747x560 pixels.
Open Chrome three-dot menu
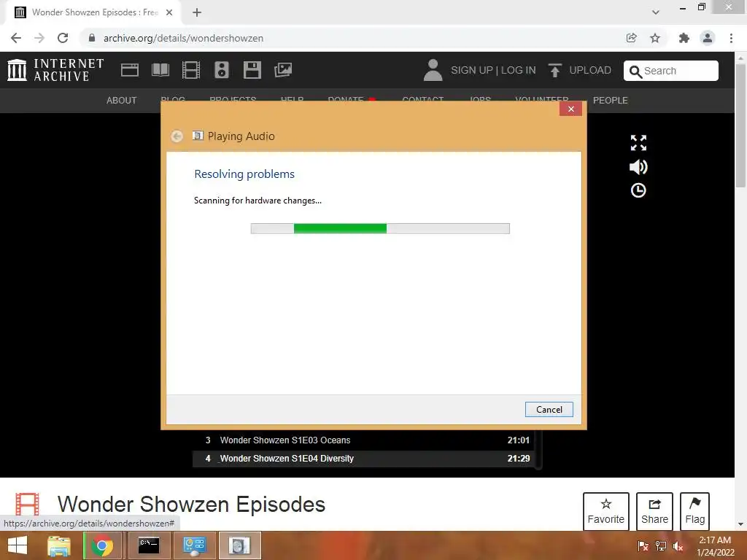coord(731,38)
